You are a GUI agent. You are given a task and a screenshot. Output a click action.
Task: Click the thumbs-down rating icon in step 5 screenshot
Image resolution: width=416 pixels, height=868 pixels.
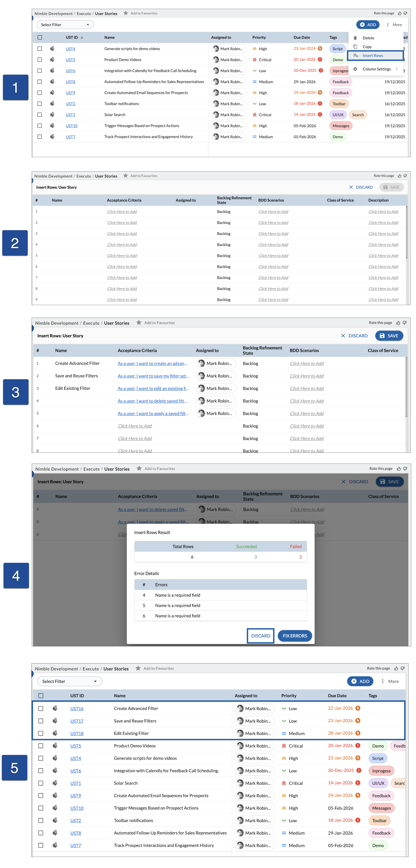coord(403,668)
